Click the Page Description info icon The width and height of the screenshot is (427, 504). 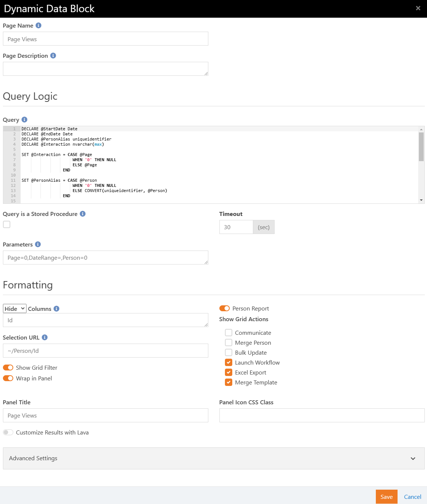click(53, 56)
